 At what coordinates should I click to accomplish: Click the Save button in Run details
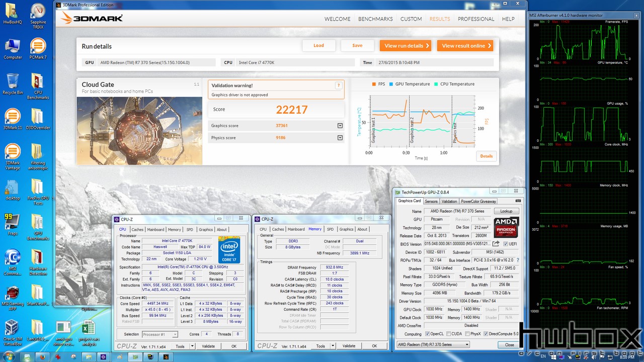357,45
